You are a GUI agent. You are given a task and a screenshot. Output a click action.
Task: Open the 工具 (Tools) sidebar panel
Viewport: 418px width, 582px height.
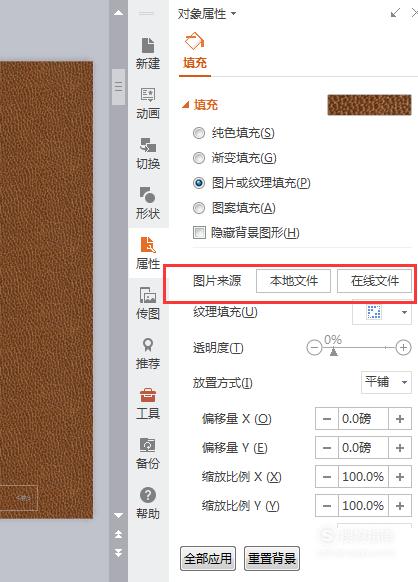(148, 404)
